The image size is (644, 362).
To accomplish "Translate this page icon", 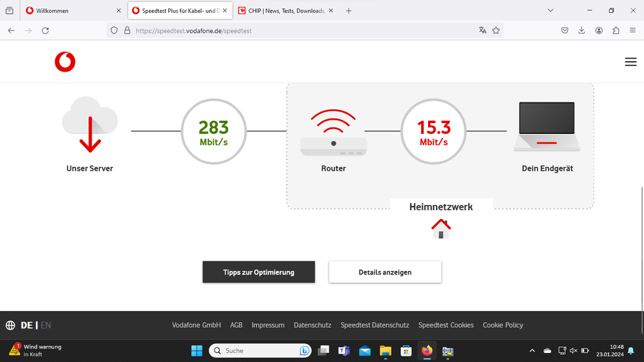I will (x=483, y=30).
